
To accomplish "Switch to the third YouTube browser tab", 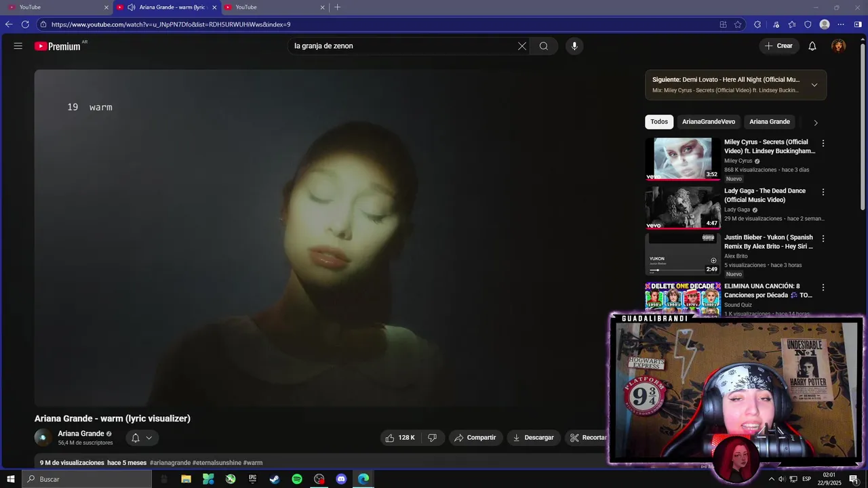I will [x=275, y=7].
